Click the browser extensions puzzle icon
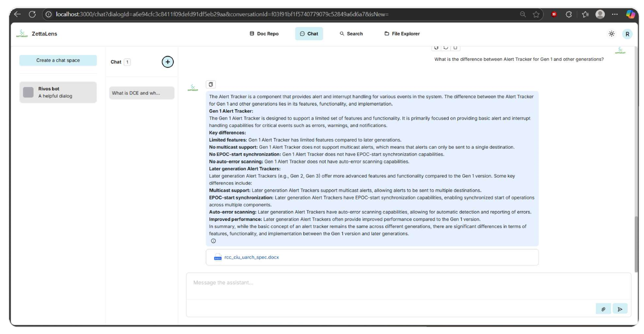This screenshot has height=334, width=644. (568, 14)
